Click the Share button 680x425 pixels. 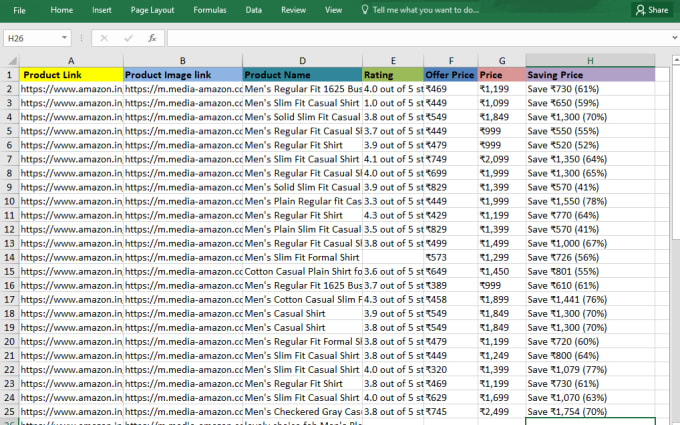[x=652, y=10]
